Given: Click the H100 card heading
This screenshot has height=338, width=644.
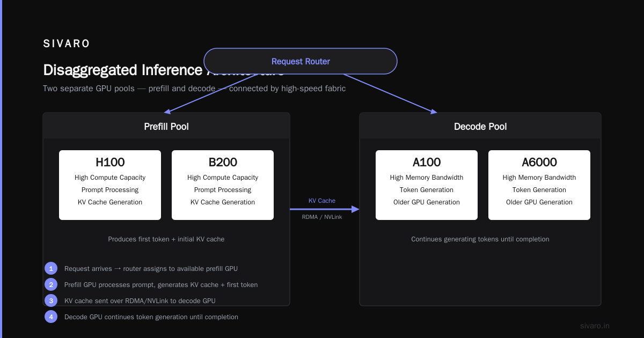Looking at the screenshot, I should click(x=110, y=162).
